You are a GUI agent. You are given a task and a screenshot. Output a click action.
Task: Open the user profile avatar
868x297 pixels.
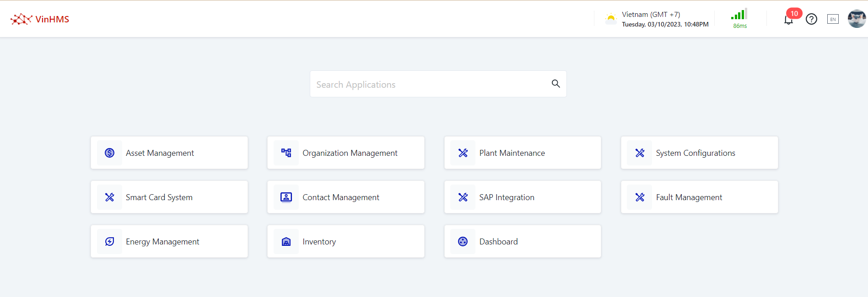[856, 19]
